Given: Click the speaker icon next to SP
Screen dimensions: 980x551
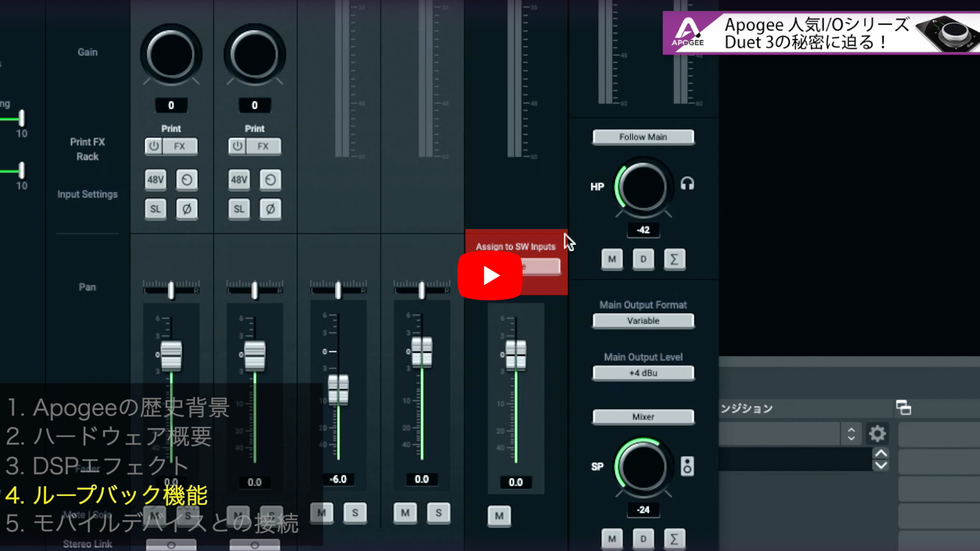Looking at the screenshot, I should click(x=687, y=466).
